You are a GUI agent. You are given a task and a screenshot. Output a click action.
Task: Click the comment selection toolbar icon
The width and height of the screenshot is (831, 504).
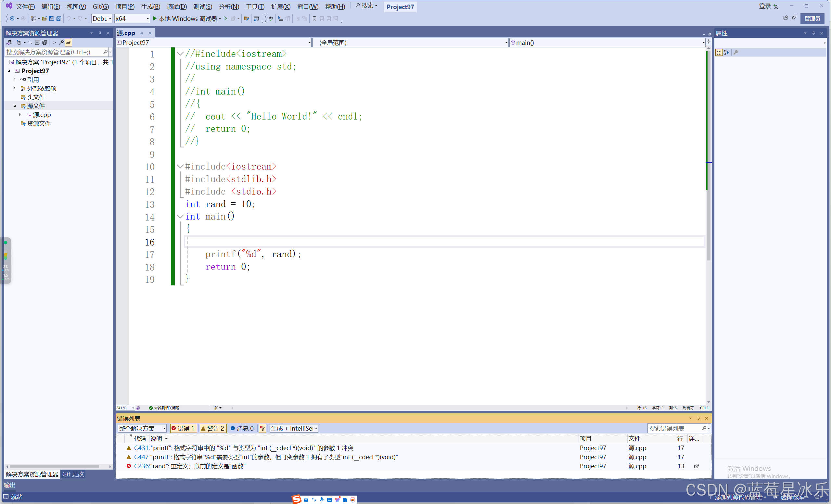tap(298, 19)
